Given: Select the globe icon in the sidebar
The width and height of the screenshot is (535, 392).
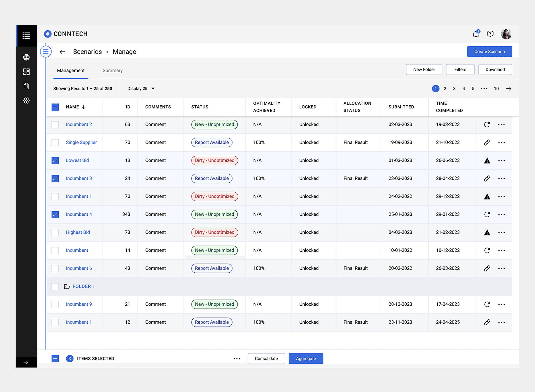Looking at the screenshot, I should pos(26,57).
